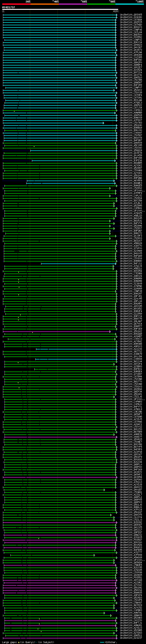The height and width of the screenshot is (644, 146).
Task: Click UniRef100_A8MRF4 label
Action: point(131,65)
